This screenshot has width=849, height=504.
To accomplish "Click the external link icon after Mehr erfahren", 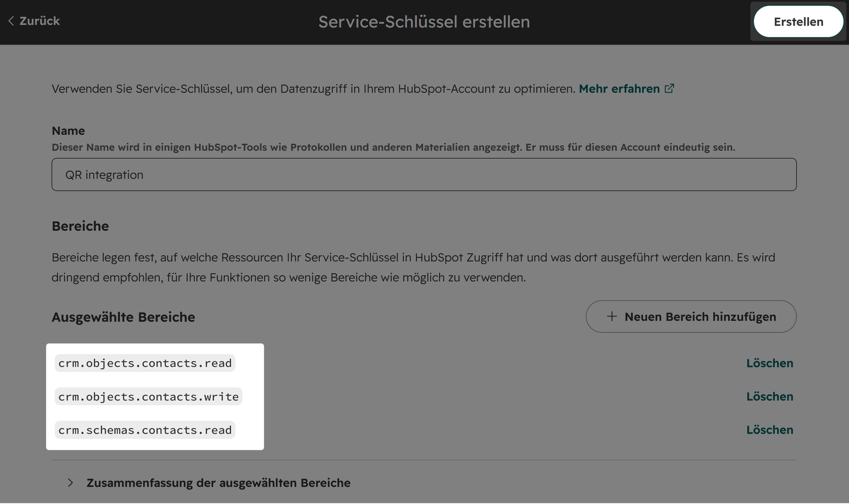I will click(670, 88).
